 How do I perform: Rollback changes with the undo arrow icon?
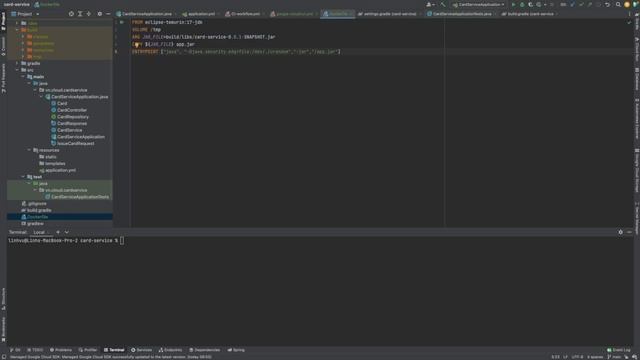[607, 4]
